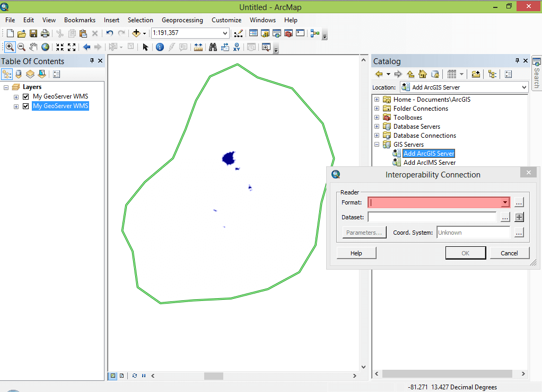
Task: Click the Undo arrow icon
Action: pyautogui.click(x=110, y=33)
